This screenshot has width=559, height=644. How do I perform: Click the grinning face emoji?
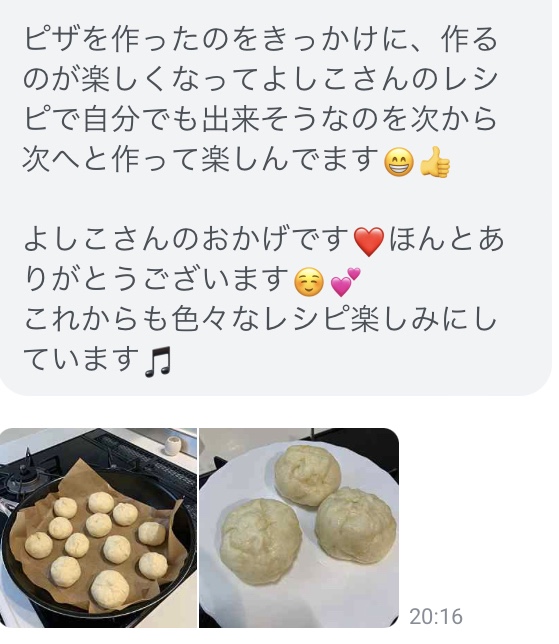click(x=398, y=161)
